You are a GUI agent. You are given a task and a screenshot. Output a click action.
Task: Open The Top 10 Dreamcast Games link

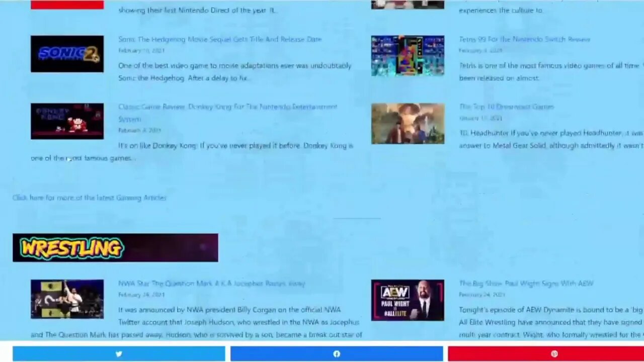pyautogui.click(x=506, y=107)
